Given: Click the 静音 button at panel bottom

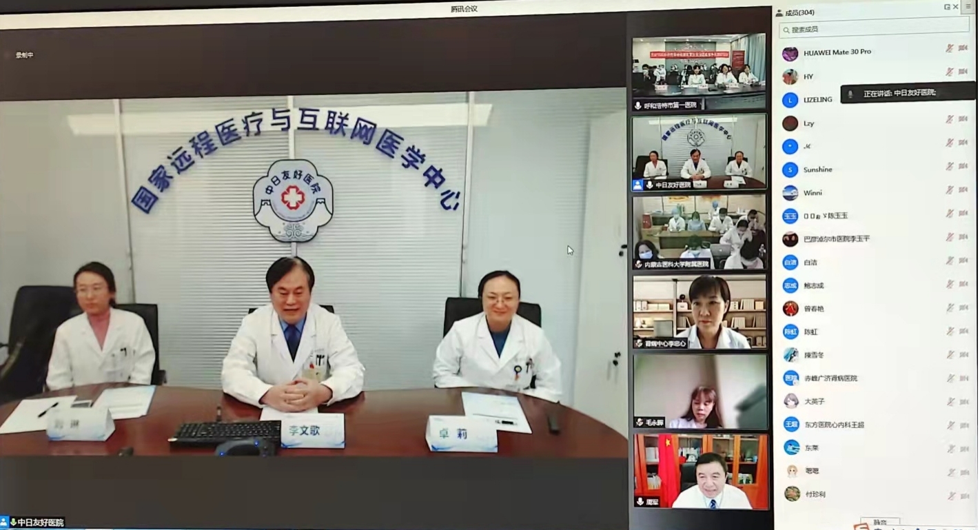Looking at the screenshot, I should coord(880,522).
